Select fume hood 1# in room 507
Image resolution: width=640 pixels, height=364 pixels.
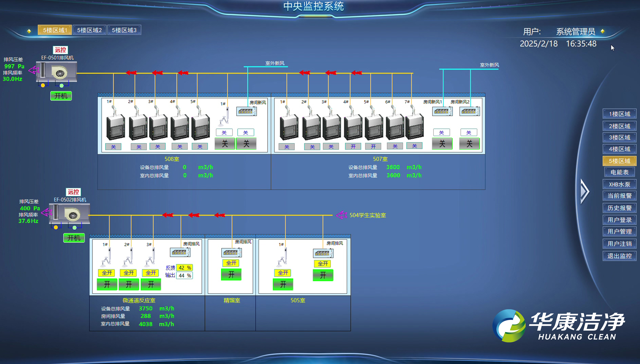pos(289,123)
